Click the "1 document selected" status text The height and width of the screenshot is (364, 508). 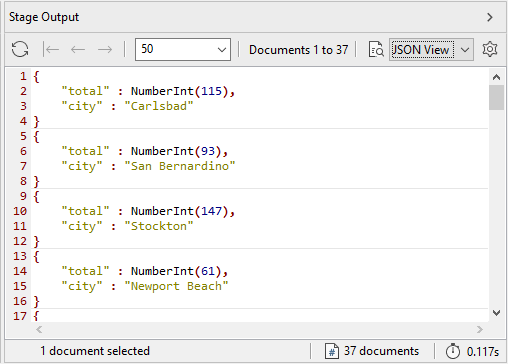coord(95,351)
